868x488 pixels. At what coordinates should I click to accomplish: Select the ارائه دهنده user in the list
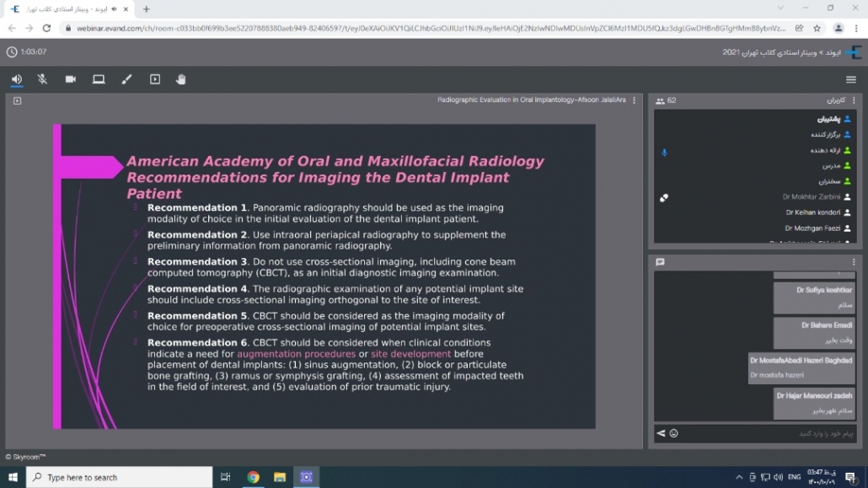[830, 150]
